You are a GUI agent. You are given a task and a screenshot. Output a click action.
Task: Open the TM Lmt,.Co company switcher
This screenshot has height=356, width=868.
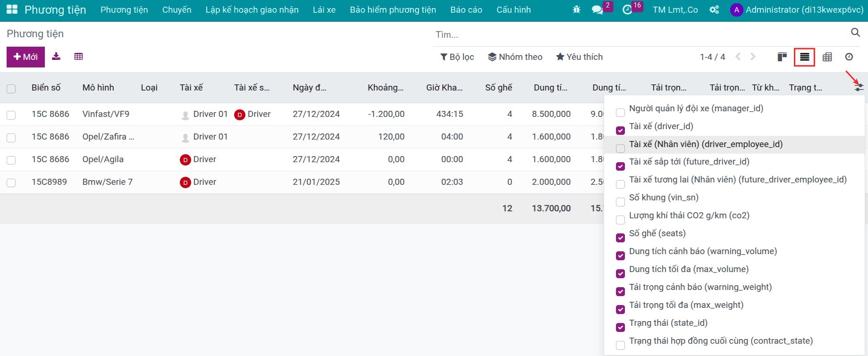(675, 10)
